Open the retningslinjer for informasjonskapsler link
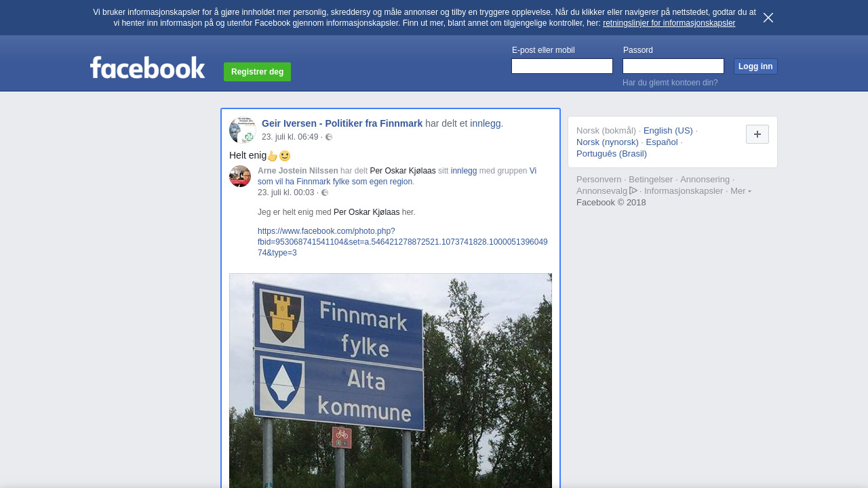The image size is (868, 488). (669, 23)
